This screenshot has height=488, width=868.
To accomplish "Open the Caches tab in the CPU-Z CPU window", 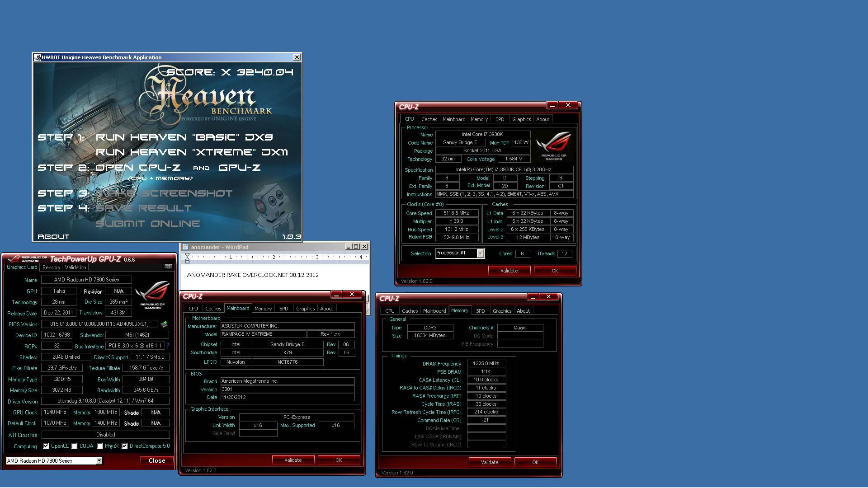I will 429,119.
